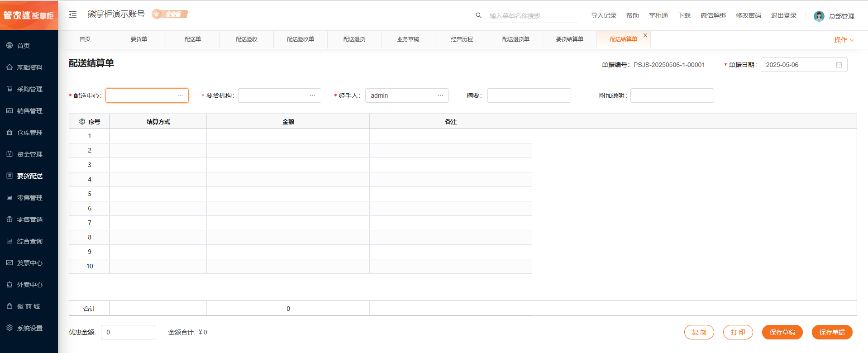
Task: Open 要货机构 selector ellipsis
Action: [x=313, y=95]
